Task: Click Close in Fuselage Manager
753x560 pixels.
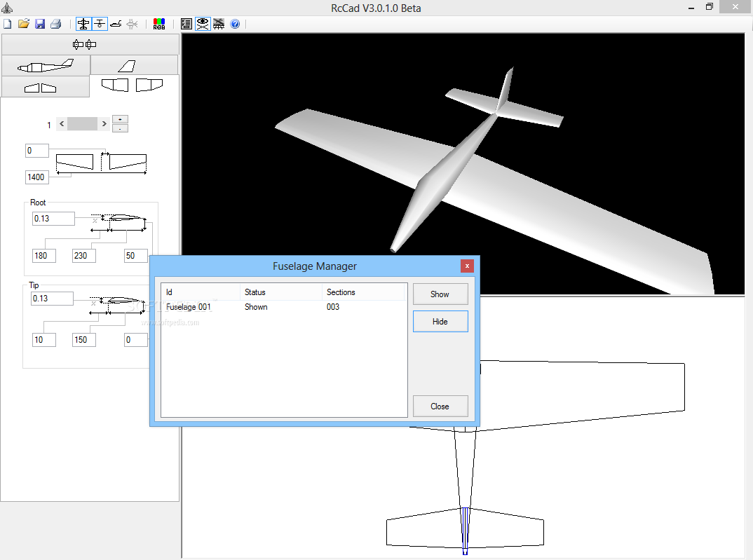Action: point(440,407)
